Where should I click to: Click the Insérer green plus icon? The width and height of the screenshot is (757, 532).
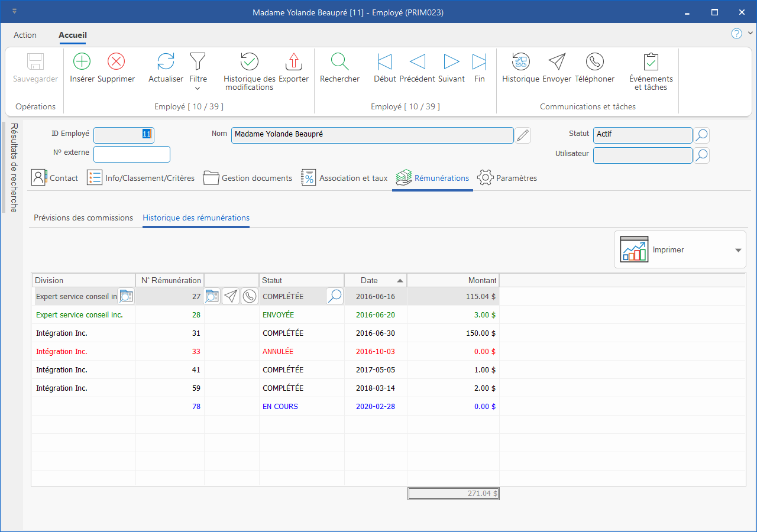coord(82,62)
